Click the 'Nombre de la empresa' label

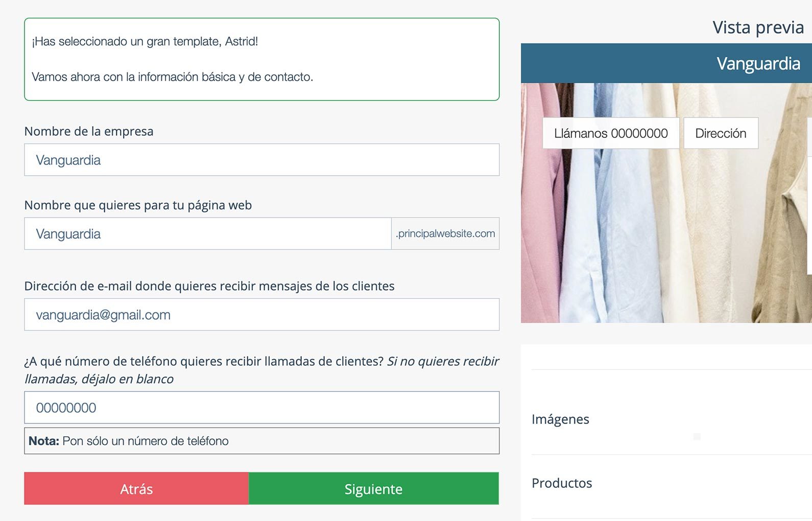[89, 131]
